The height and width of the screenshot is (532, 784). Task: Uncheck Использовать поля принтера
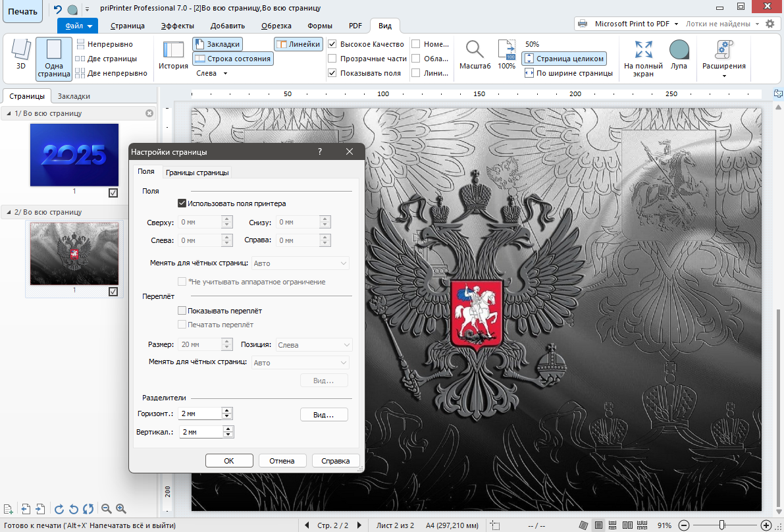point(182,203)
